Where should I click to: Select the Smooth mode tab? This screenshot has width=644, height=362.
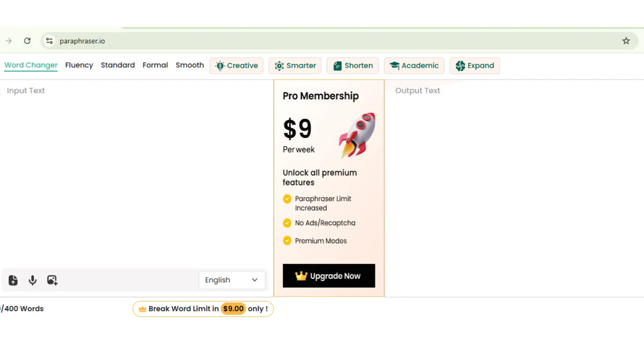tap(189, 65)
